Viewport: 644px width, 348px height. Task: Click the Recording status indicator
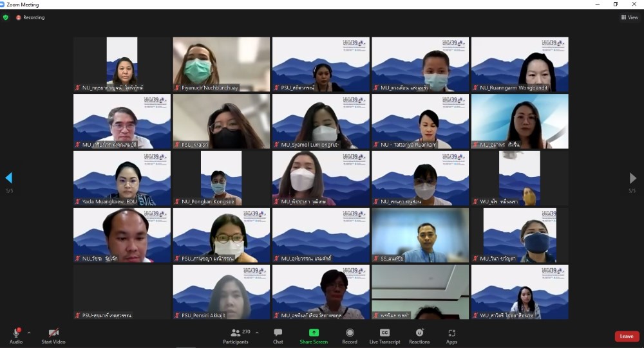point(30,17)
